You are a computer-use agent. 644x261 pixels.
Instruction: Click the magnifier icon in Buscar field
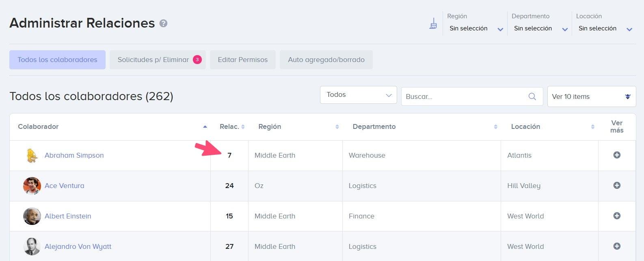coord(532,96)
